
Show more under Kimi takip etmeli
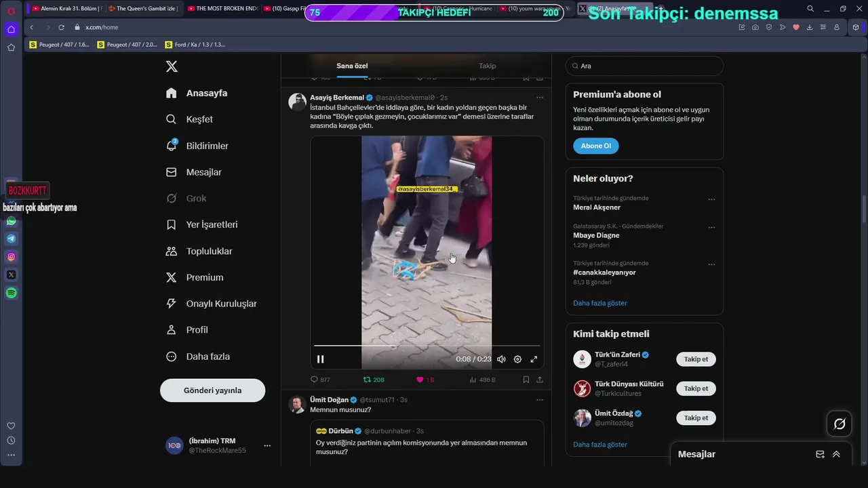coord(599,445)
